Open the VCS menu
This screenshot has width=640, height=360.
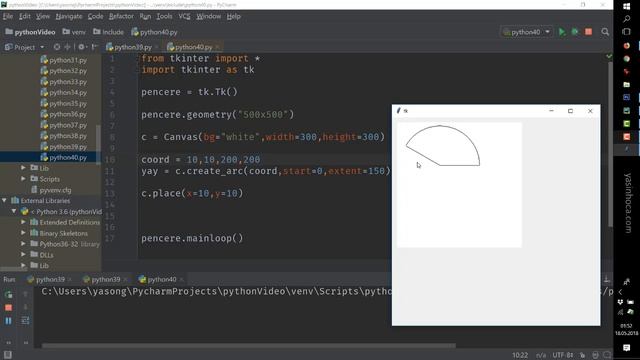[184, 16]
